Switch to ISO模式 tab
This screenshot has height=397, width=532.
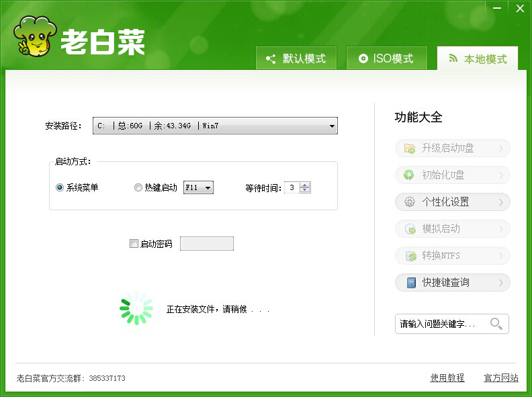(x=386, y=58)
